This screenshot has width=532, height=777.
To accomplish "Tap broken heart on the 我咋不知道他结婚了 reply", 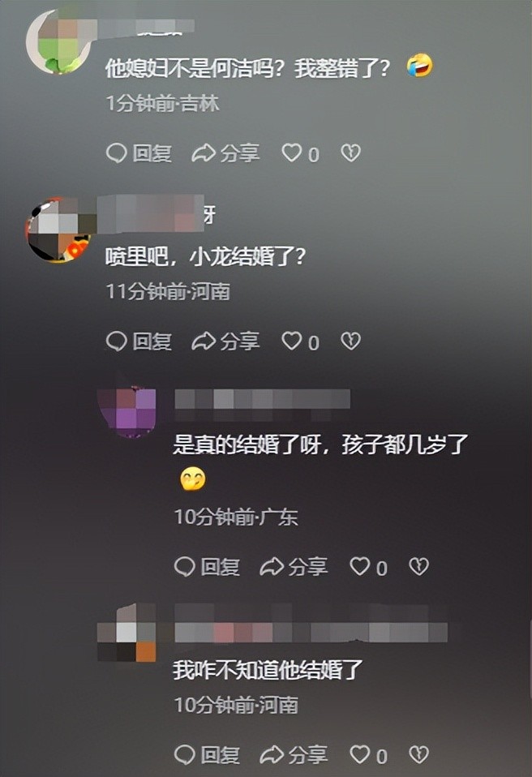I will [418, 755].
